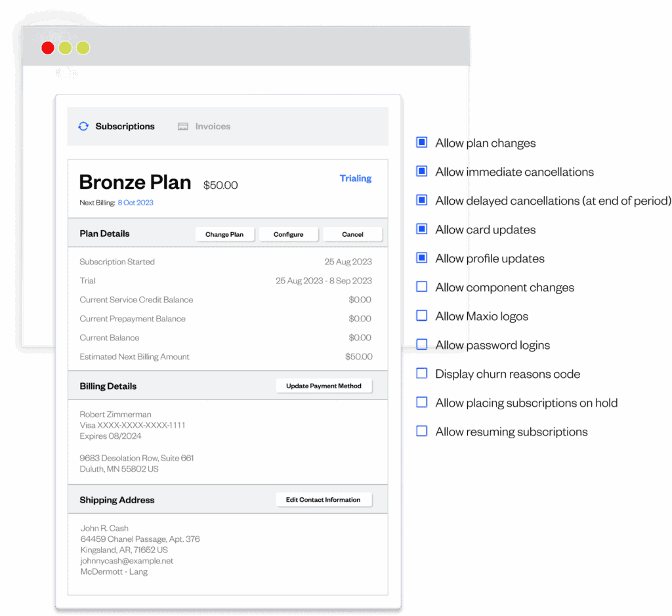672x616 pixels.
Task: Uncheck Allow immediate cancellations
Action: [x=422, y=171]
